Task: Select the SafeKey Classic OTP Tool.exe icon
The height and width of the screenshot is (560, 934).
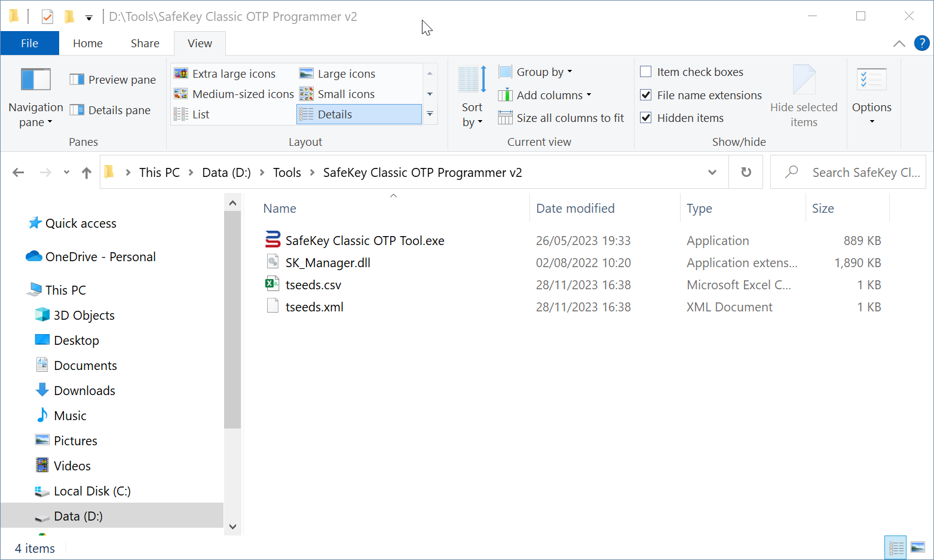Action: coord(272,240)
